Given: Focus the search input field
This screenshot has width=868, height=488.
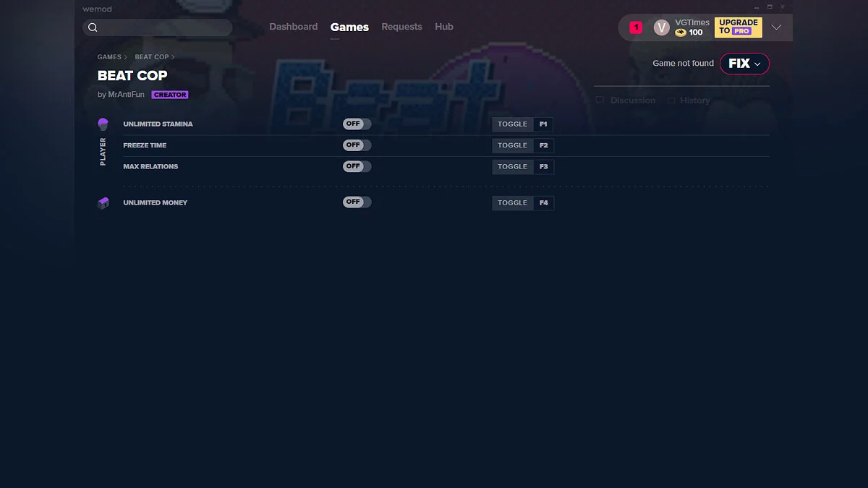Looking at the screenshot, I should click(158, 27).
